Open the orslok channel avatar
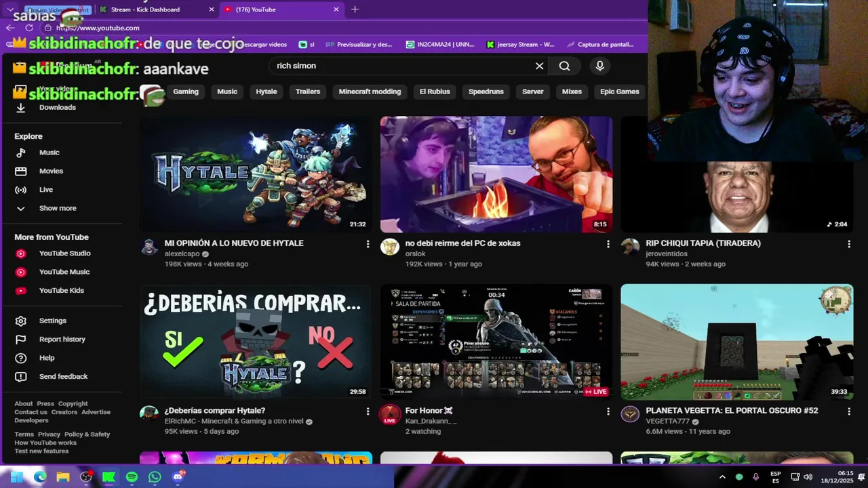 point(390,247)
